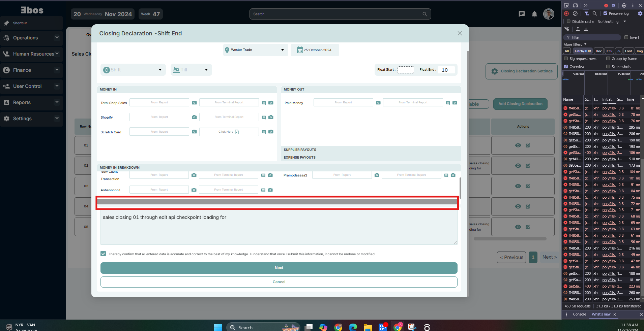
Task: Open the Shift dropdown
Action: tap(133, 70)
